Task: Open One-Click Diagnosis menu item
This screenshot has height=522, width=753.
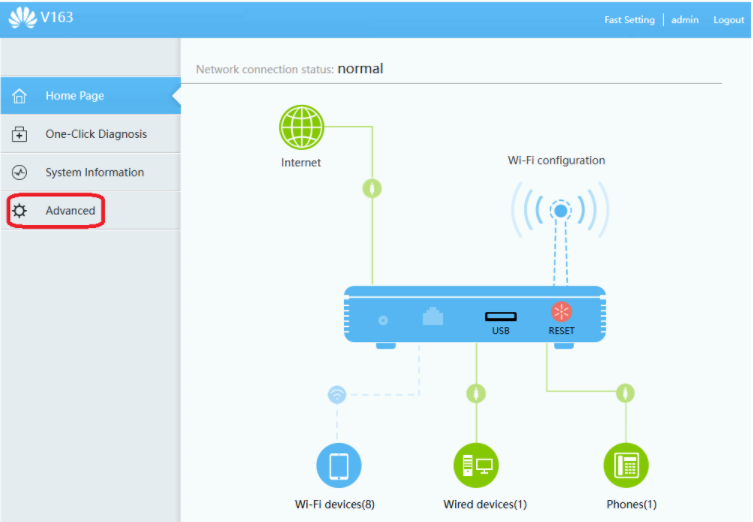Action: pos(91,134)
